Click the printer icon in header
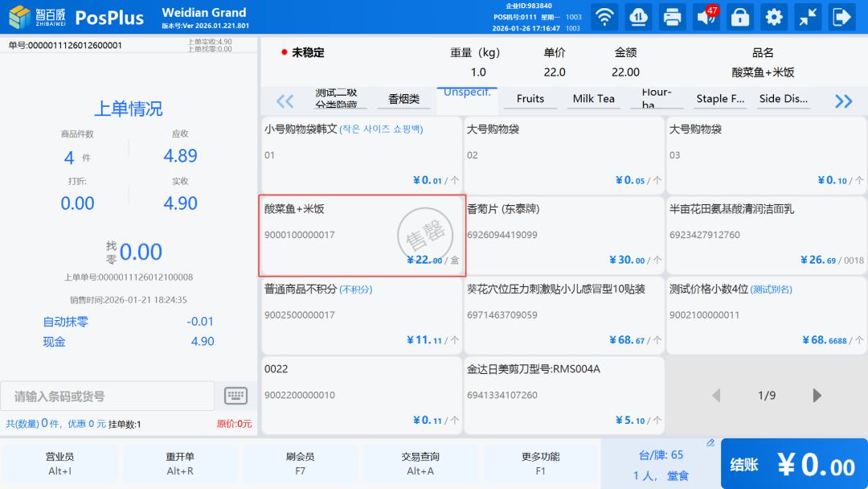Screen dimensions: 868x489 [x=672, y=17]
